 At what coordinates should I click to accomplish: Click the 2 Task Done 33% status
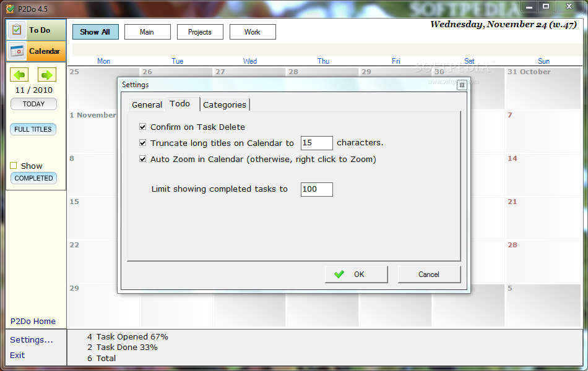click(x=123, y=347)
